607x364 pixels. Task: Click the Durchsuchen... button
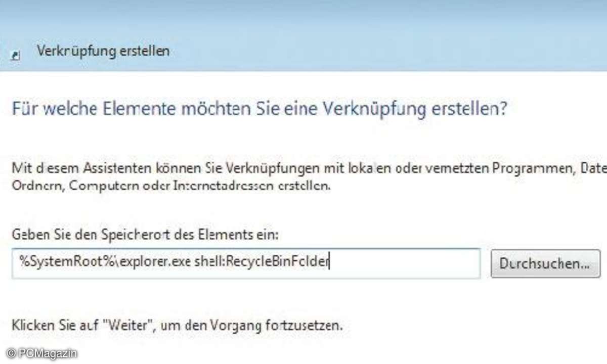(x=545, y=263)
